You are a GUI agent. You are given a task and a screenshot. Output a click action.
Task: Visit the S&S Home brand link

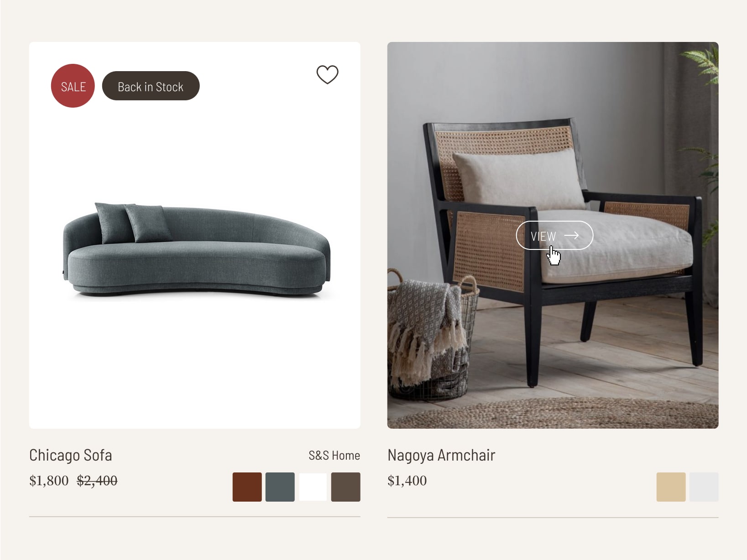pos(334,455)
